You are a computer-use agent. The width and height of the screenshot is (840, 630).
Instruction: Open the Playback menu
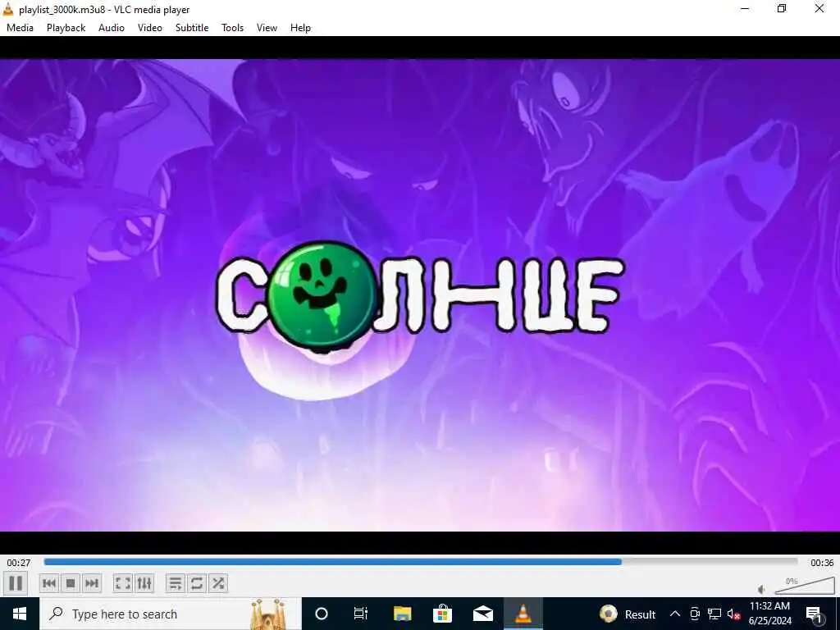[66, 28]
